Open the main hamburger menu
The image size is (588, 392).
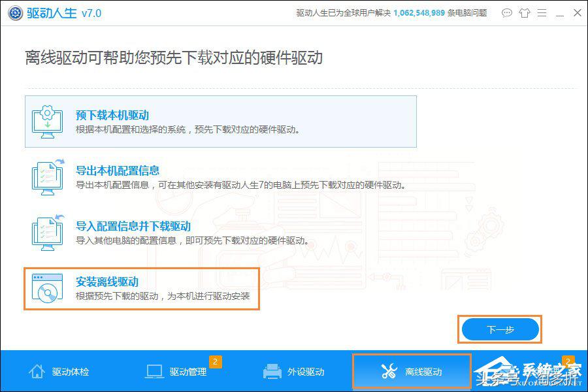543,13
